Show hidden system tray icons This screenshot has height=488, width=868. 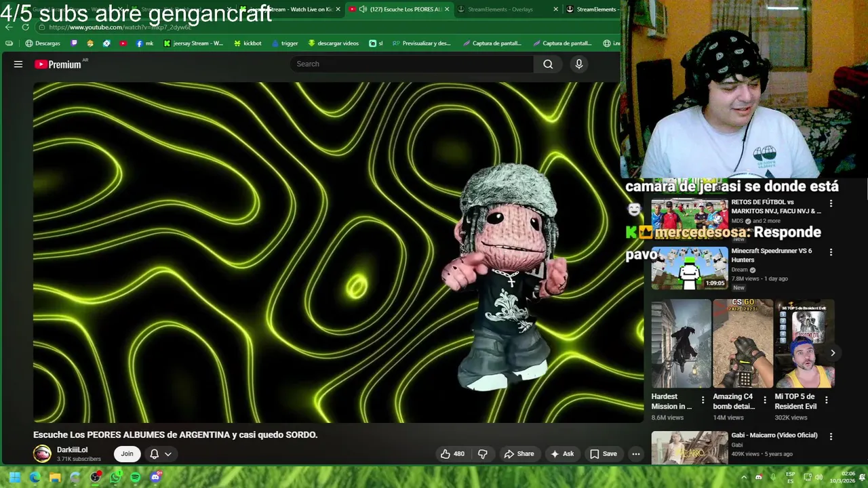pyautogui.click(x=744, y=477)
